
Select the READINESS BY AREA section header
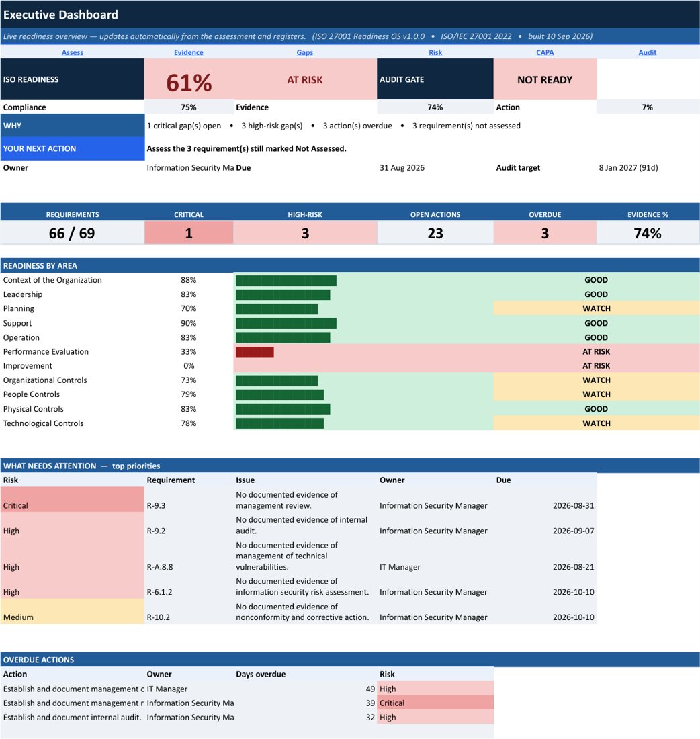[350, 265]
